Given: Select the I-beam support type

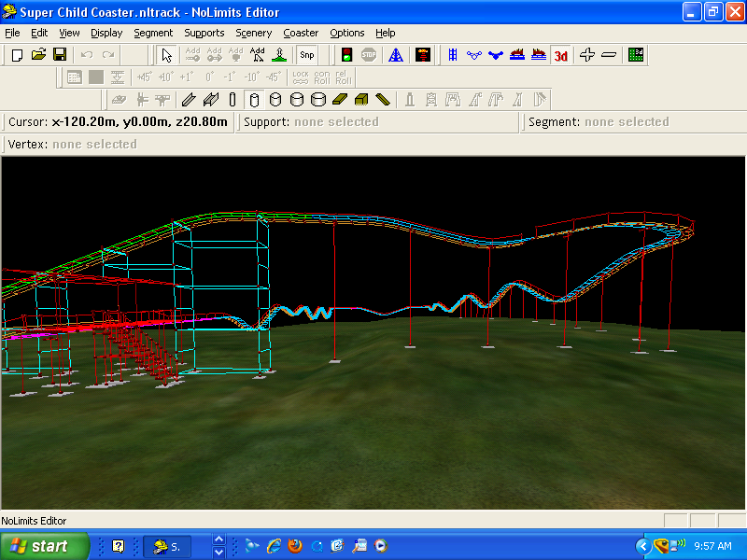Looking at the screenshot, I should pos(211,100).
